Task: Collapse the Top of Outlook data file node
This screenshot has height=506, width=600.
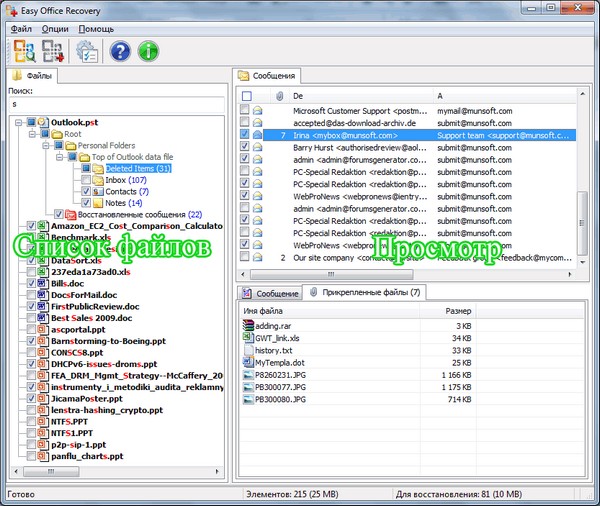Action: point(59,157)
